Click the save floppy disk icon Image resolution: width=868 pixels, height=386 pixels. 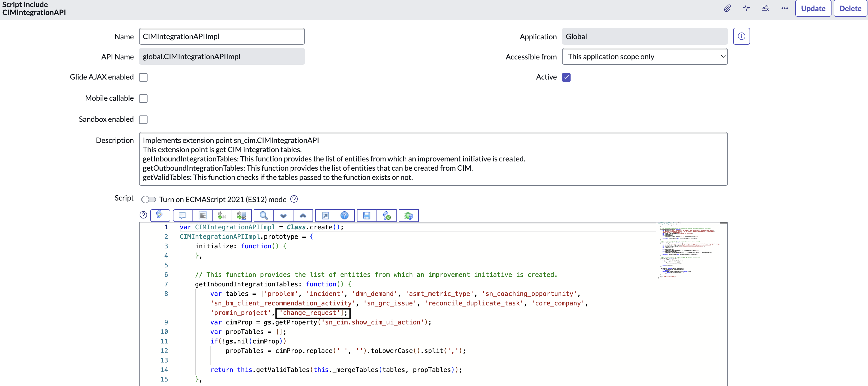[367, 216]
